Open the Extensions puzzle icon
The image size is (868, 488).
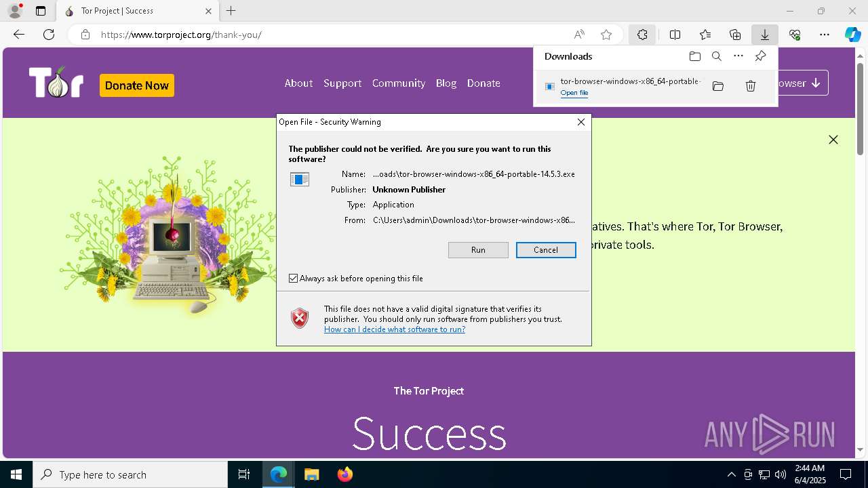pyautogui.click(x=642, y=35)
